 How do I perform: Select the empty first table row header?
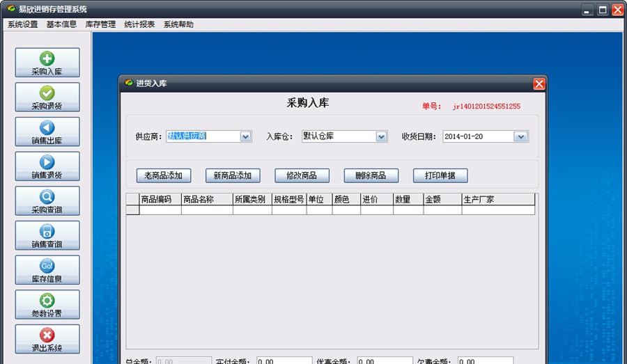pyautogui.click(x=133, y=210)
